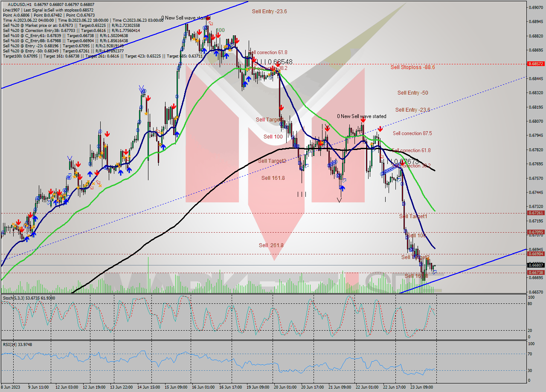Click the RSI 70 level value
Screen dimensions: 546x392
pyautogui.click(x=530, y=354)
